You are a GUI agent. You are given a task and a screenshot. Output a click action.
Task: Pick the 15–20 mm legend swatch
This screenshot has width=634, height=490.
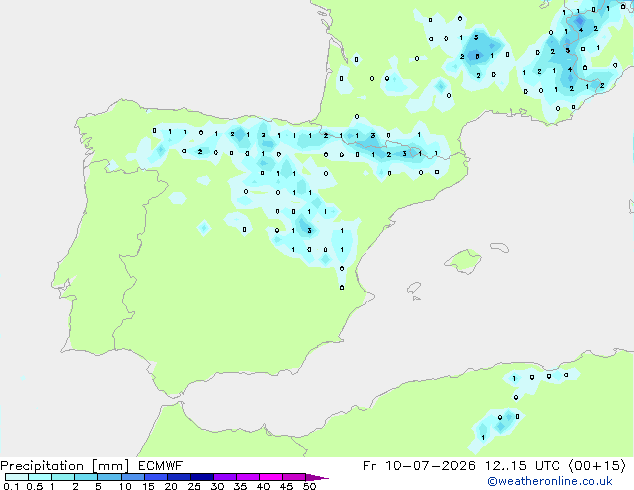click(x=155, y=477)
